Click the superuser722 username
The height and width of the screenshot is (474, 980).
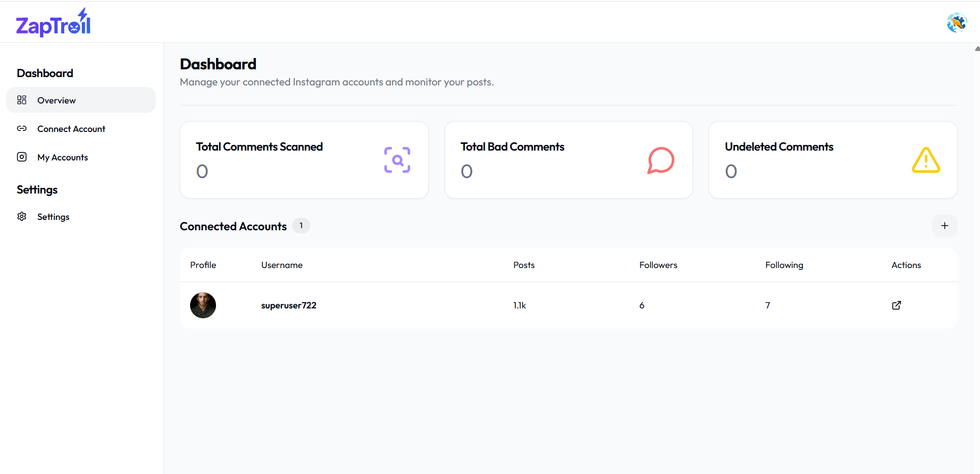coord(289,305)
